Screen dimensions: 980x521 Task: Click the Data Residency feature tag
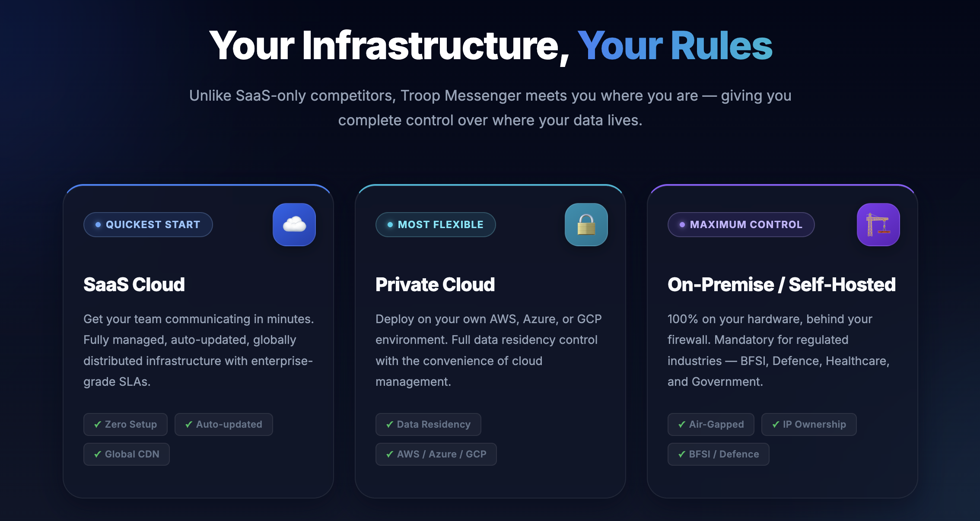tap(428, 424)
